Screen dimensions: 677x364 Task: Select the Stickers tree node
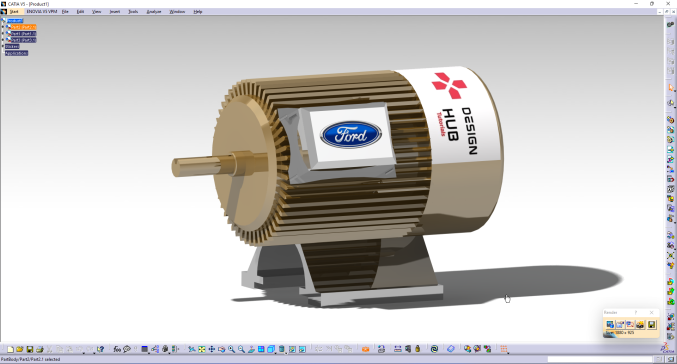(12, 46)
